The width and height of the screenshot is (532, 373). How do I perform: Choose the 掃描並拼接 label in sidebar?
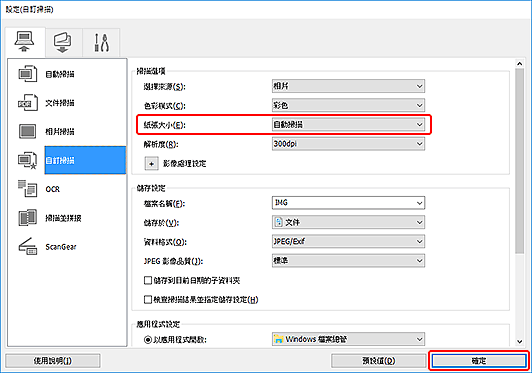tap(63, 218)
